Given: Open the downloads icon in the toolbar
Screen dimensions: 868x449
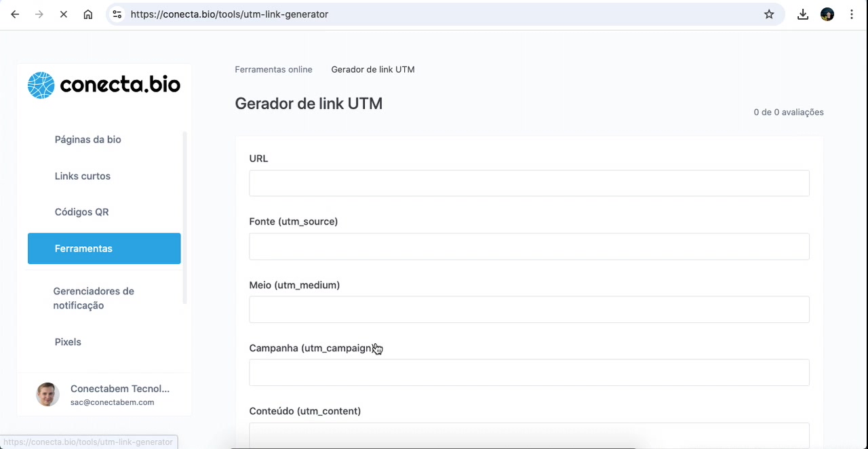Looking at the screenshot, I should point(802,14).
